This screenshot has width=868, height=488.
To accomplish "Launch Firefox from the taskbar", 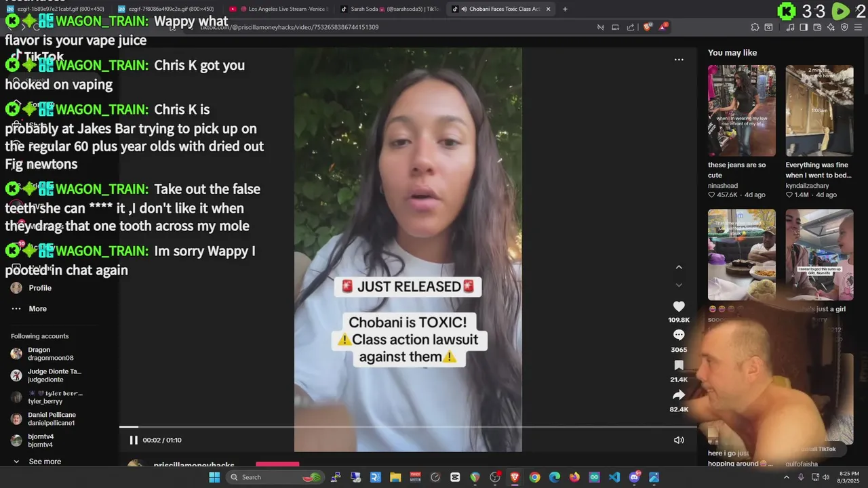I will click(574, 477).
